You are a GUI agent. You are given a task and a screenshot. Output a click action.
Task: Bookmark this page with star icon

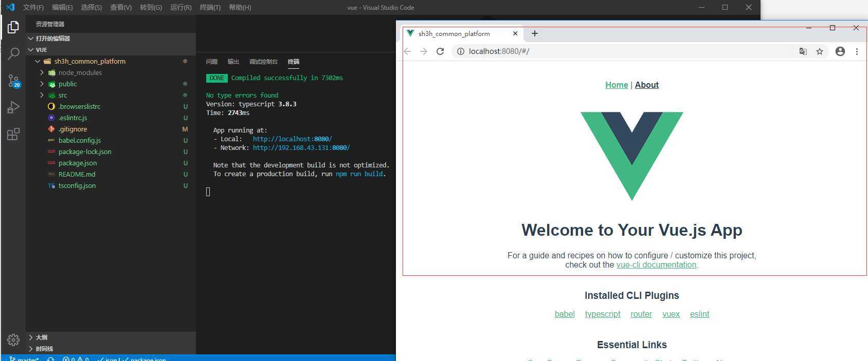point(820,51)
